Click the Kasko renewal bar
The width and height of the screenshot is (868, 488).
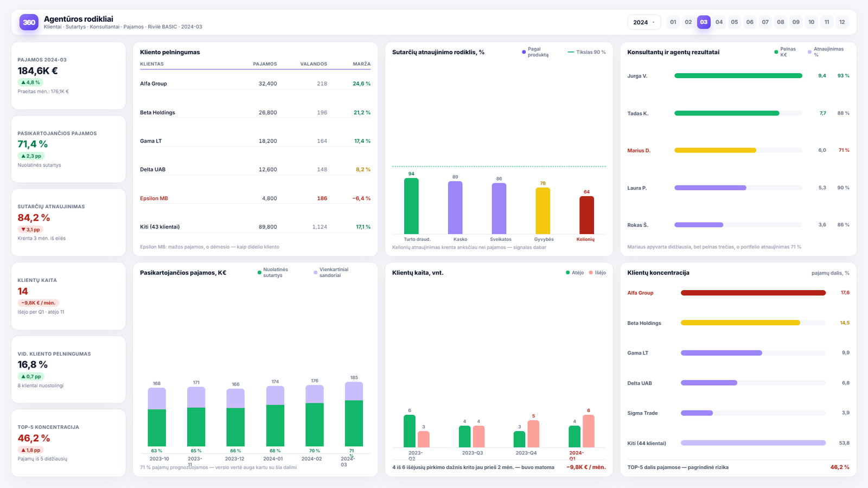(455, 208)
